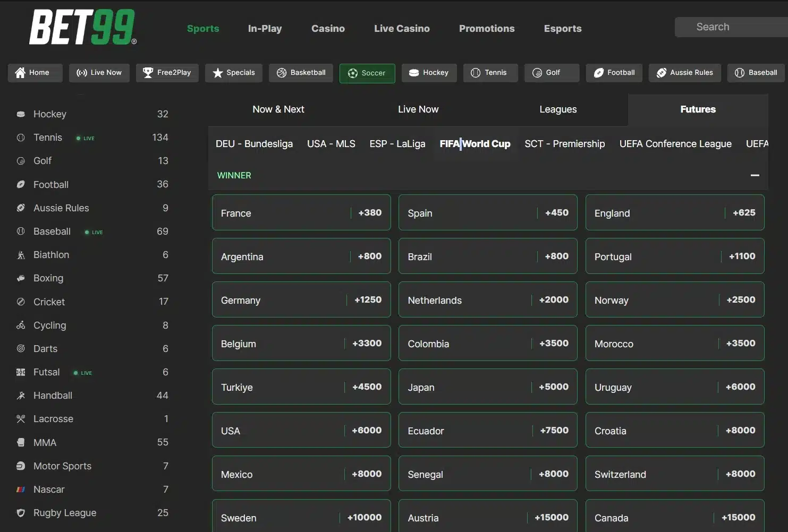Image resolution: width=788 pixels, height=532 pixels.
Task: Open sidebar Football with 36 events
Action: click(92, 184)
